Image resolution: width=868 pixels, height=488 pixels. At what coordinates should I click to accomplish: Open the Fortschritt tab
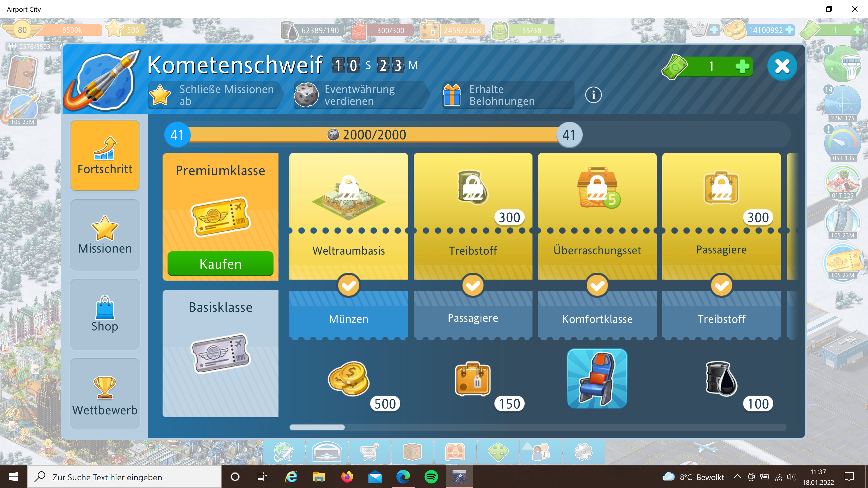[105, 155]
